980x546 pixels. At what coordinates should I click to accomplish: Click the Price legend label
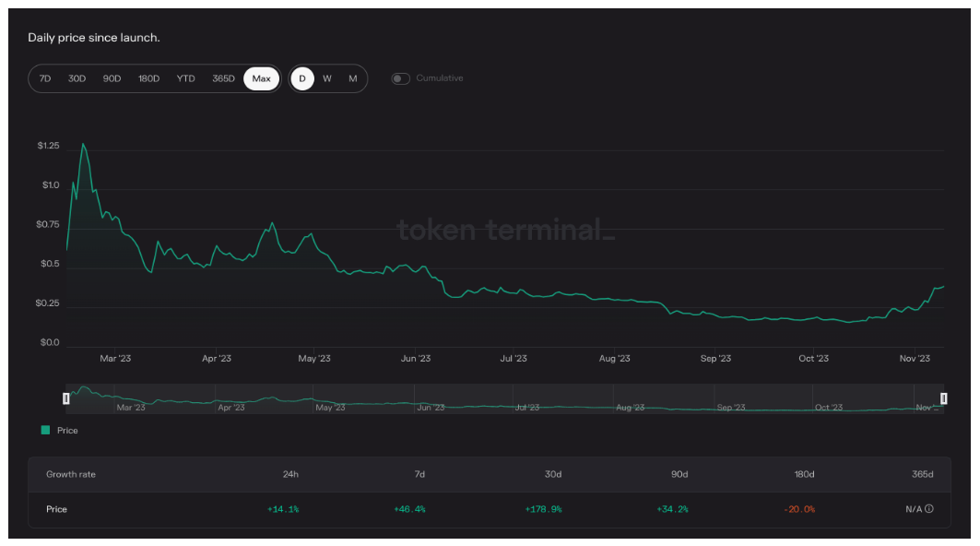67,431
